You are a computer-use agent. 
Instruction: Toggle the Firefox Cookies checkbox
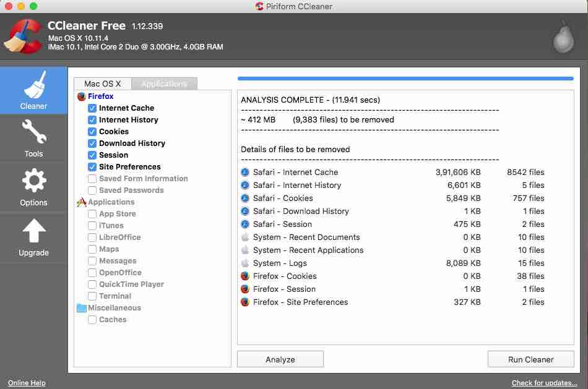coord(92,132)
